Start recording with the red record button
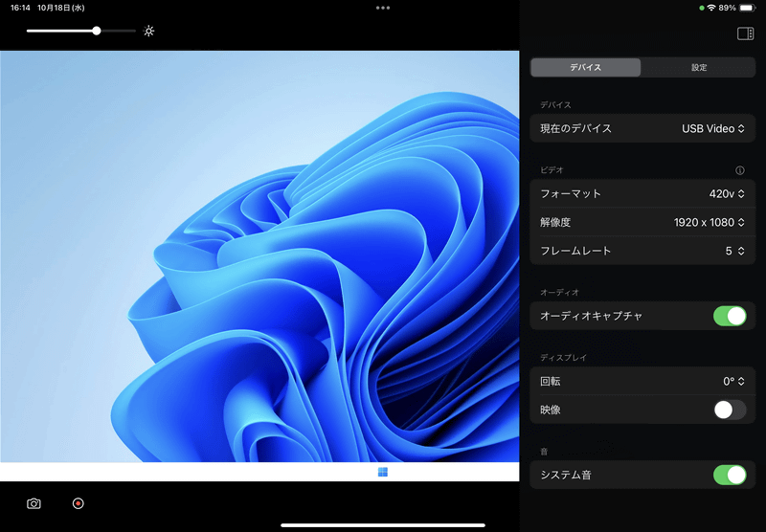The width and height of the screenshot is (766, 532). coord(79,503)
